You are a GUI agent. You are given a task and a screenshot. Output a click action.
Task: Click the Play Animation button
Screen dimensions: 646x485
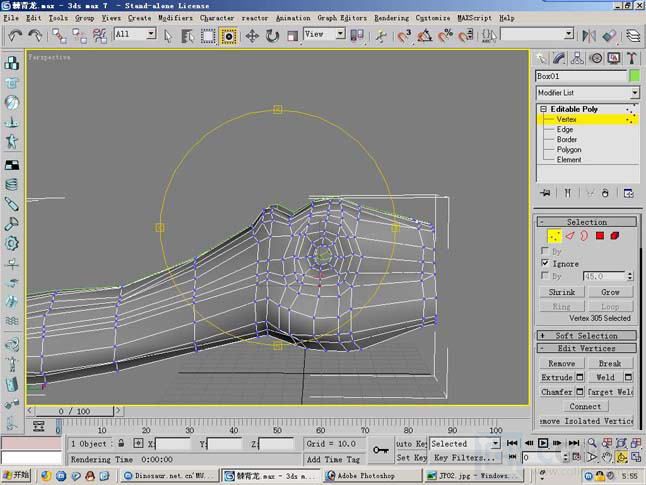pos(543,443)
